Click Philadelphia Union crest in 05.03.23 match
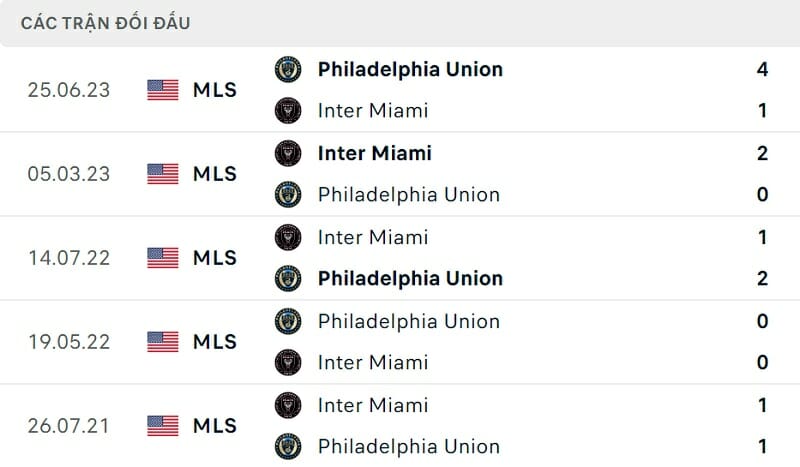Viewport: 800px width, 467px height. click(288, 194)
